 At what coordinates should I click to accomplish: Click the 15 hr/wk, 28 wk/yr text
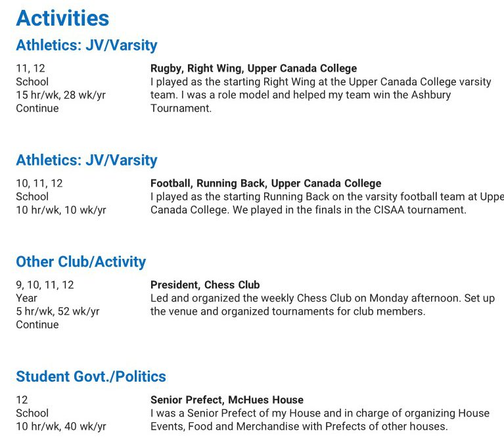click(x=60, y=95)
